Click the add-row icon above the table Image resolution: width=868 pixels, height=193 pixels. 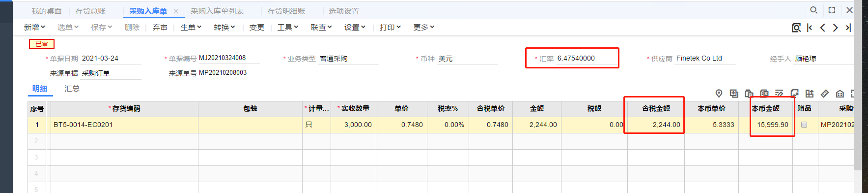[734, 94]
